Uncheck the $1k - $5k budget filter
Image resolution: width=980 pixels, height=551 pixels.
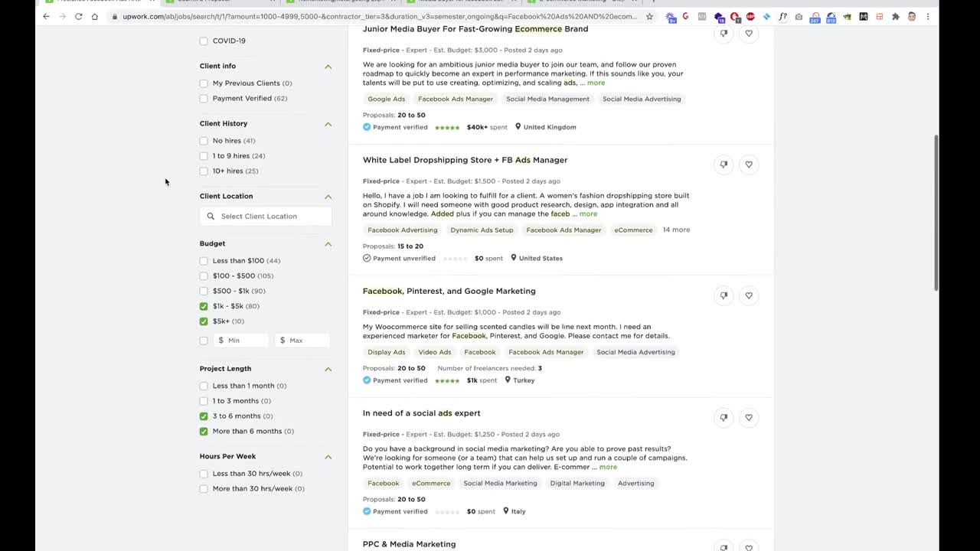(204, 306)
